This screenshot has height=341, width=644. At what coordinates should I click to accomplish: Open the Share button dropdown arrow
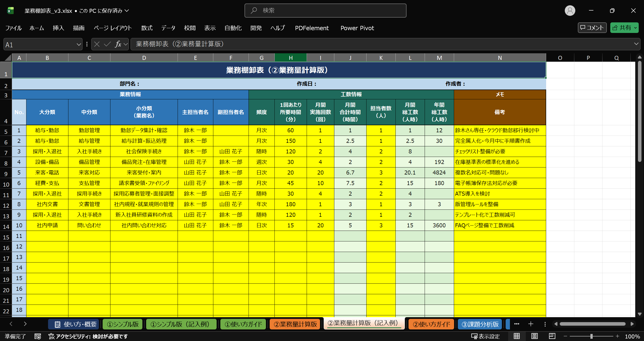(x=635, y=28)
